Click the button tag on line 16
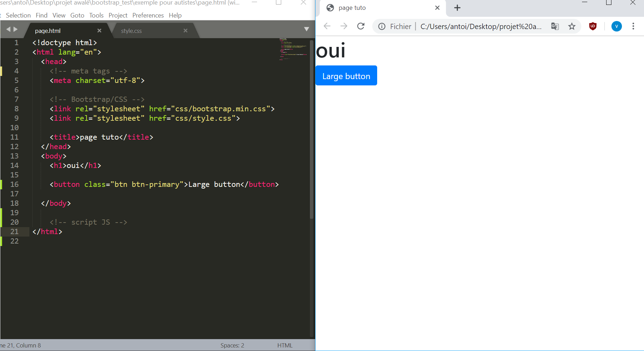644x351 pixels. (x=164, y=184)
